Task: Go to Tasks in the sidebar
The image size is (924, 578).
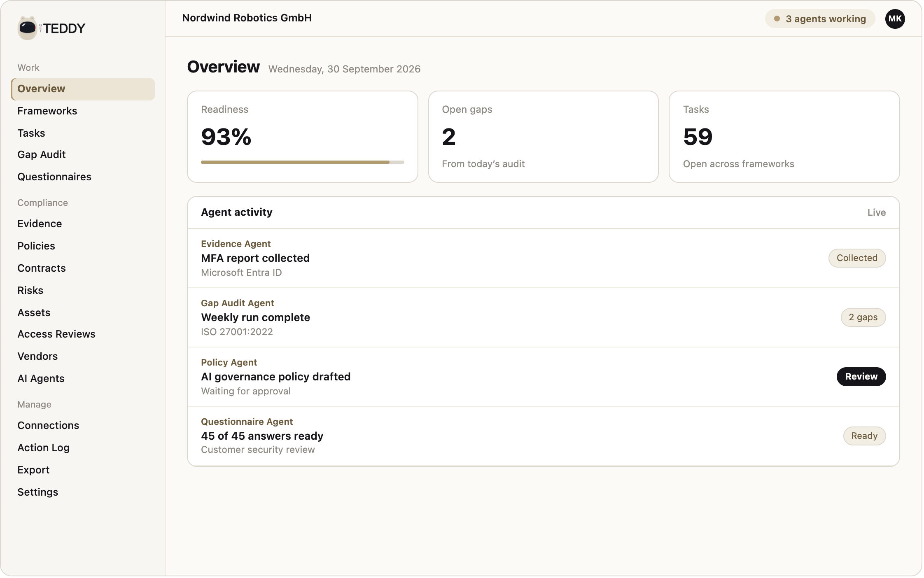Action: click(31, 133)
